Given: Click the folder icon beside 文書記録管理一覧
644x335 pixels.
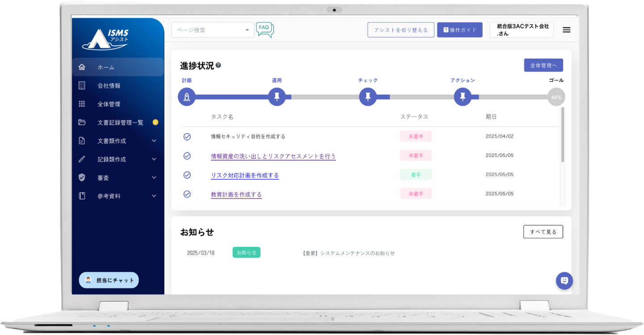Looking at the screenshot, I should pos(82,122).
